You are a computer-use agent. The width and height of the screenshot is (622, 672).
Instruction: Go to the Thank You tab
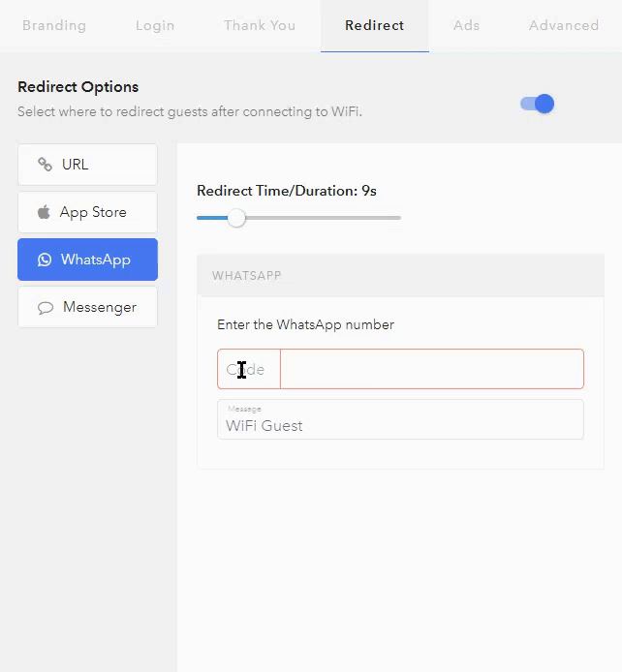coord(260,26)
